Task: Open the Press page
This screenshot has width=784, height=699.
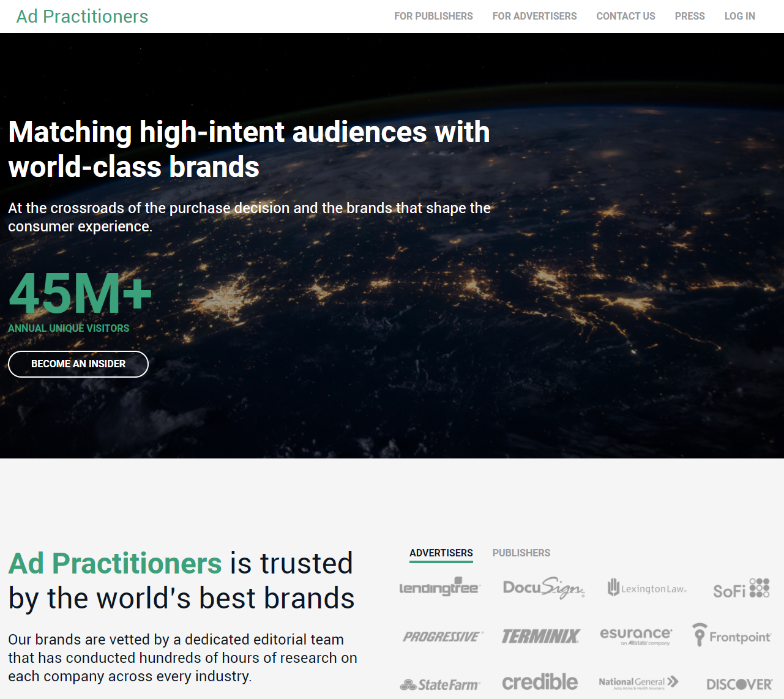Action: pyautogui.click(x=690, y=17)
